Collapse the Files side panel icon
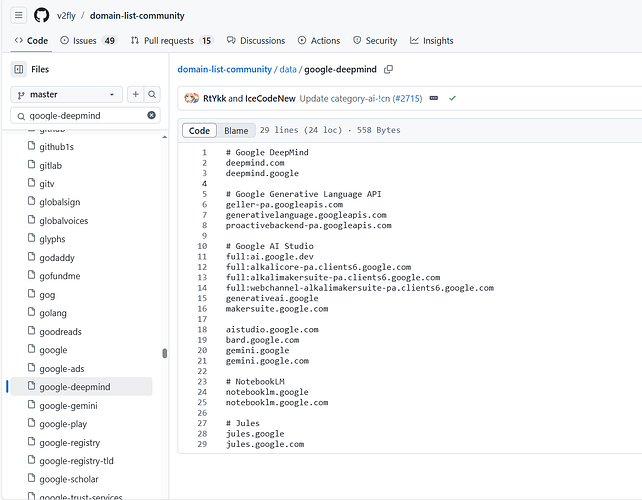Screen dimensions: 642x500 (19, 69)
